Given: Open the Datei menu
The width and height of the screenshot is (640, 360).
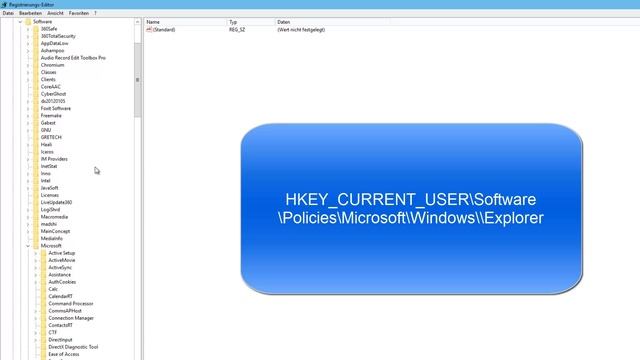Looking at the screenshot, I should 8,13.
